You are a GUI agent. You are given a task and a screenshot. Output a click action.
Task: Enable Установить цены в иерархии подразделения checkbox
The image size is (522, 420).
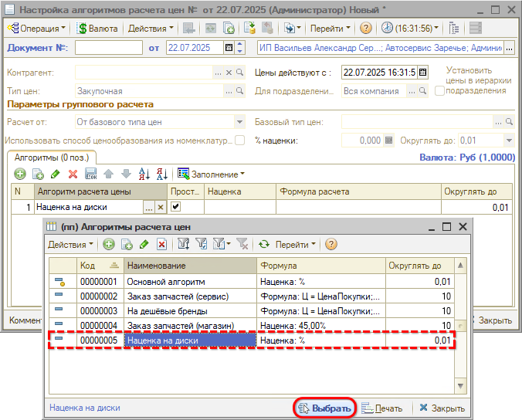(x=439, y=90)
